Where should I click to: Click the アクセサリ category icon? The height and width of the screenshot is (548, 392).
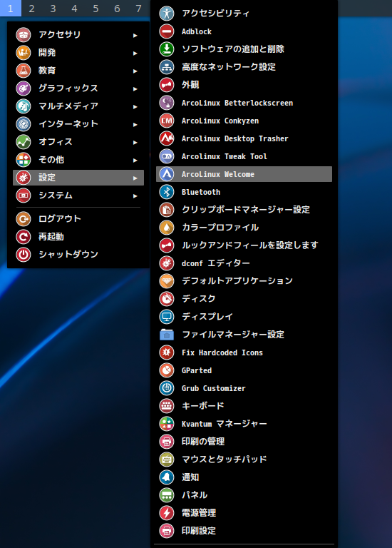point(24,35)
